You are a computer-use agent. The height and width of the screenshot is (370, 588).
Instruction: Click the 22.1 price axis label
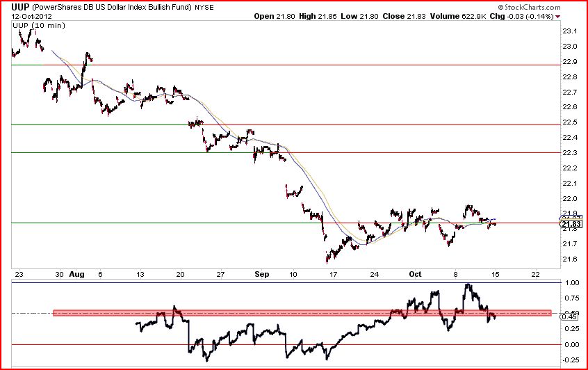[x=570, y=183]
